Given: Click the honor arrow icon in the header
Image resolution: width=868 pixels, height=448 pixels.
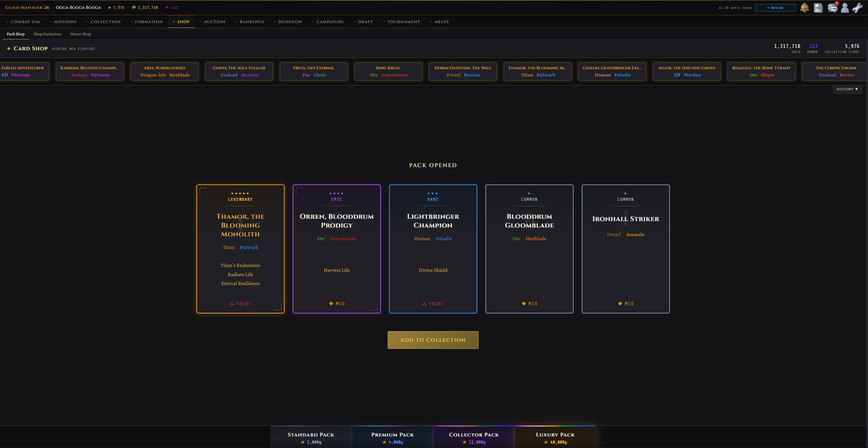Looking at the screenshot, I should click(x=168, y=7).
